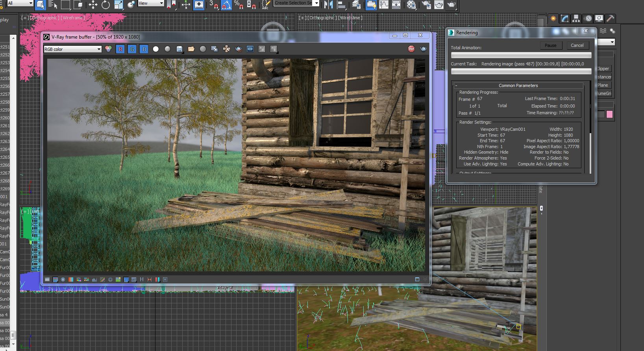Pause the rendering

point(550,45)
